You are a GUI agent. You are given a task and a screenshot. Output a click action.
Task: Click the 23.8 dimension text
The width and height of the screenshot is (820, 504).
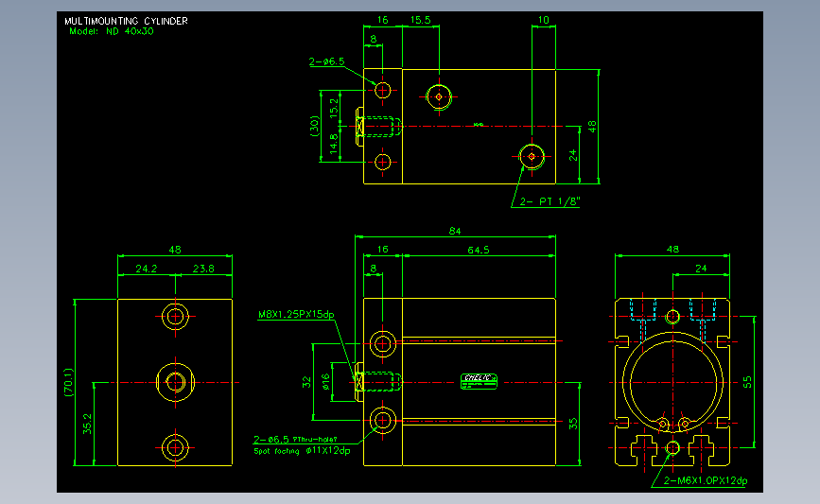point(203,269)
